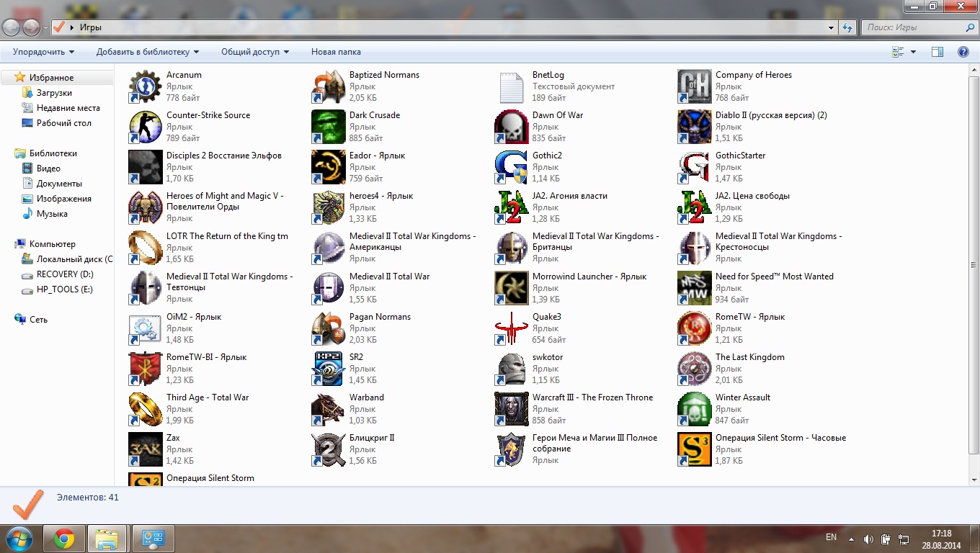Select the Dark Crusade green icon
Image resolution: width=980 pixels, height=553 pixels.
[x=329, y=127]
